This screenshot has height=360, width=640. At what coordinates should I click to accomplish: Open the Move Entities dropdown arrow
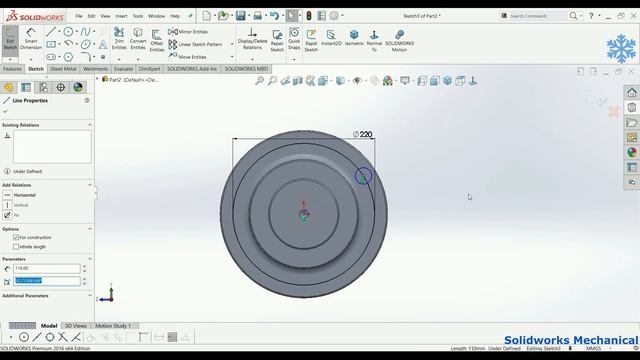(232, 57)
